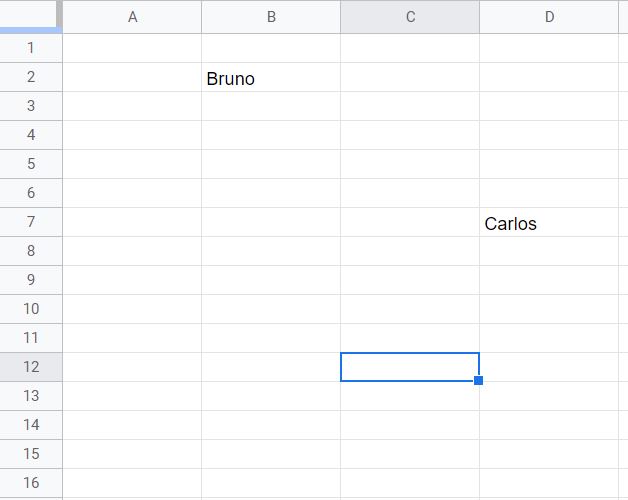Screen dimensions: 628x500
Task: Click the blue fill handle square
Action: tap(479, 380)
